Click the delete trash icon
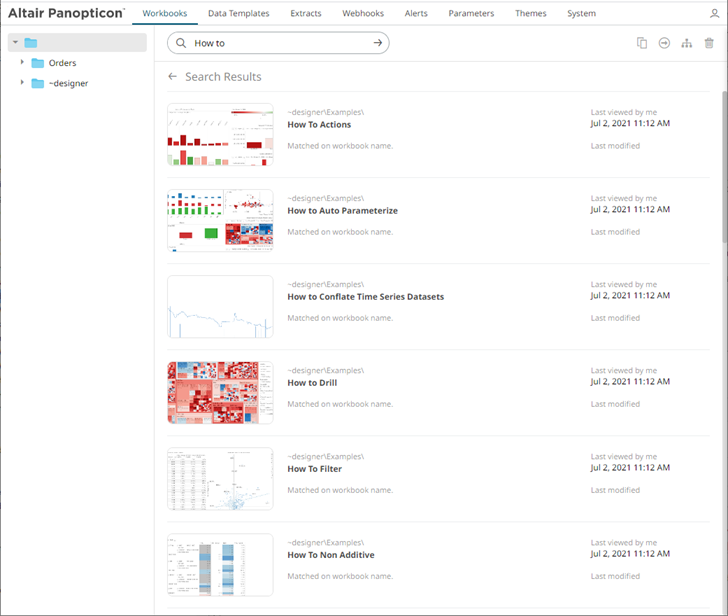This screenshot has width=728, height=616. click(x=709, y=43)
